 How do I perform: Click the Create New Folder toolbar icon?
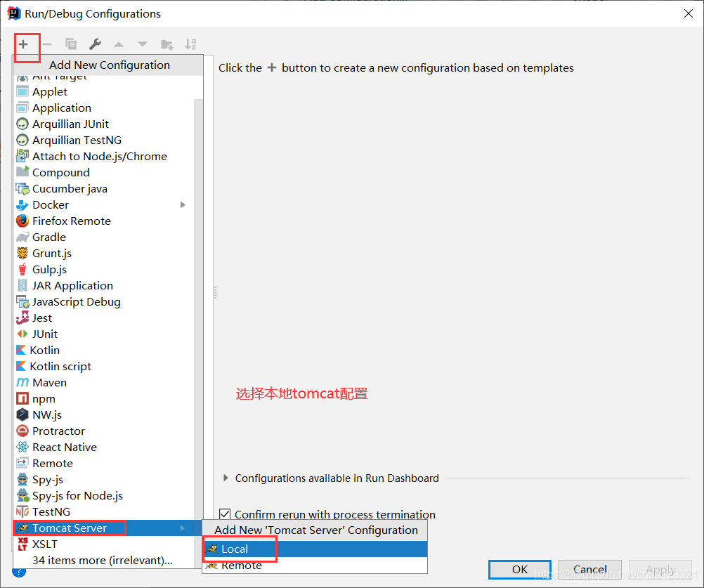point(167,44)
